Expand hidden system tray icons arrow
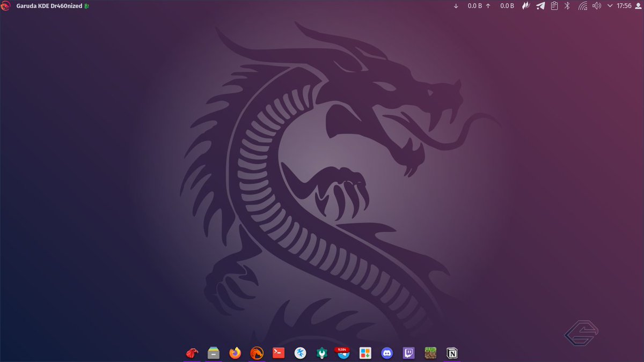644x362 pixels. click(x=610, y=6)
